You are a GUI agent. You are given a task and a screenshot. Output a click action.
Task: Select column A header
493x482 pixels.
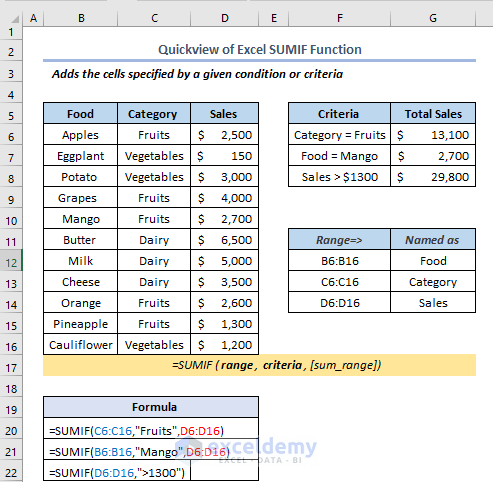pyautogui.click(x=33, y=18)
